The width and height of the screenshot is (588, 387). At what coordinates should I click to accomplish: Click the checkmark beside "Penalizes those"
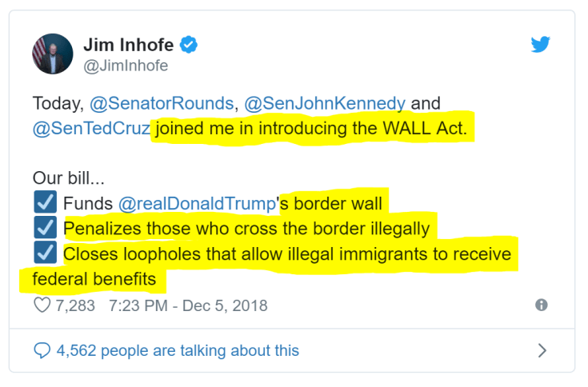[x=46, y=229]
